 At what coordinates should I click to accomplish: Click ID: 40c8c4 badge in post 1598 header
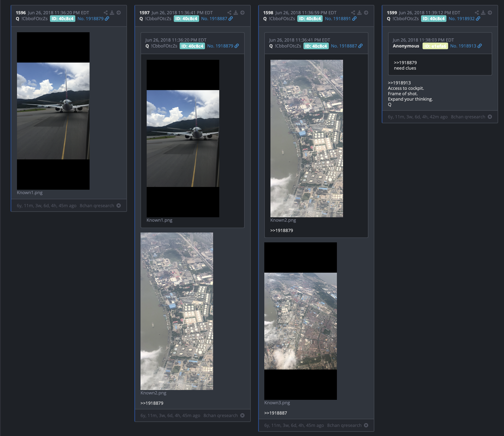[x=310, y=19]
